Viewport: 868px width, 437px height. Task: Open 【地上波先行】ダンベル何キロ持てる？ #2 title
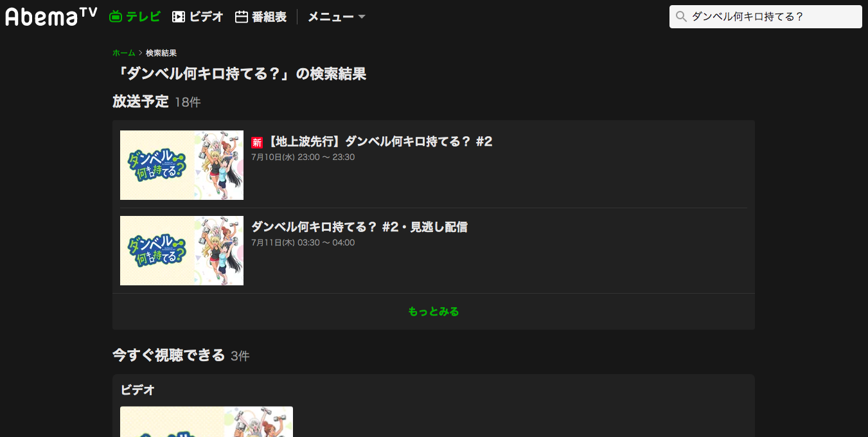click(x=380, y=141)
